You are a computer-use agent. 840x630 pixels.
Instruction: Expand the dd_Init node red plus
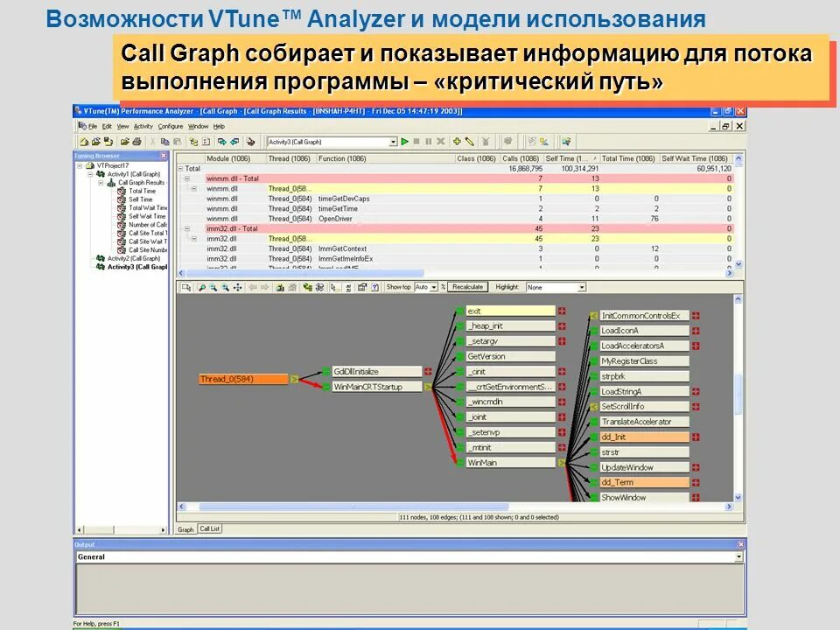[x=696, y=437]
